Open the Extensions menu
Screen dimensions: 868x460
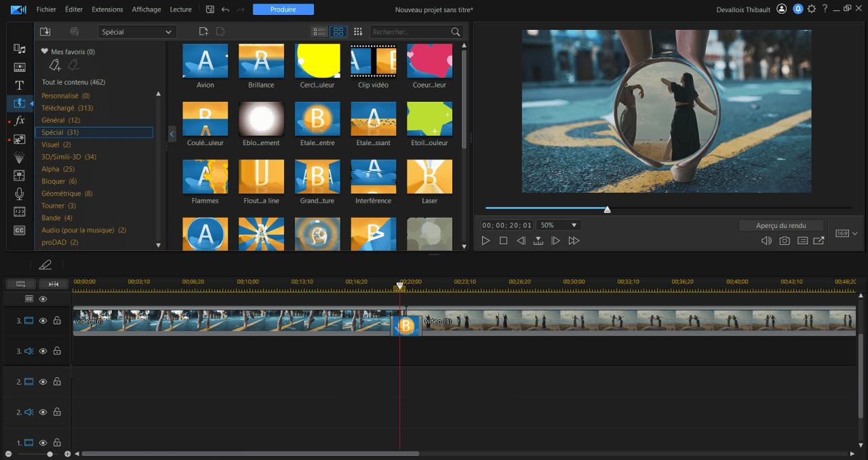click(107, 9)
